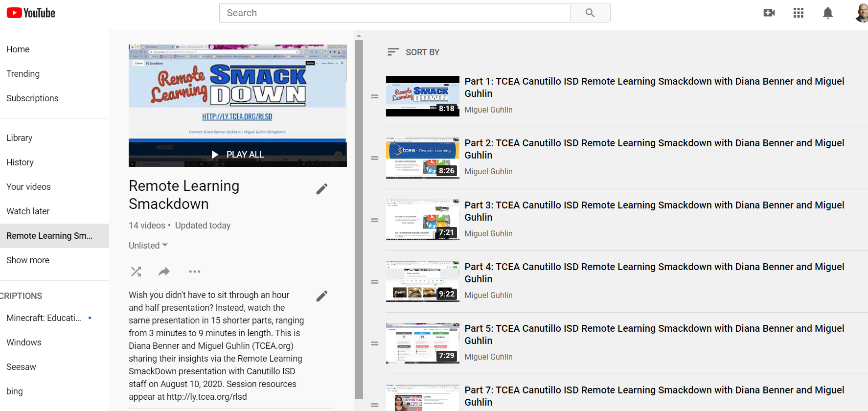
Task: Click the playlist panel vertical scrollbar
Action: (359, 219)
